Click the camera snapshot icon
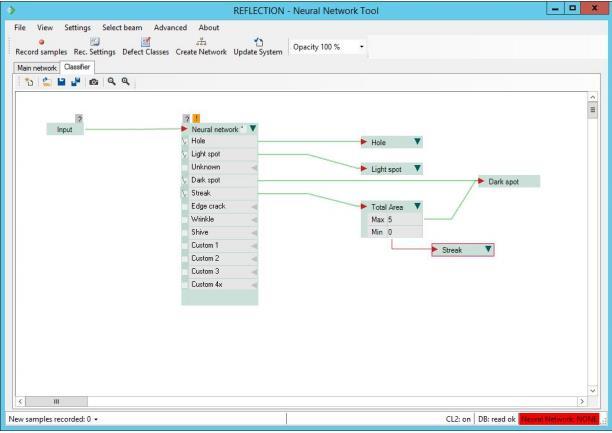This screenshot has width=612, height=433. point(94,82)
